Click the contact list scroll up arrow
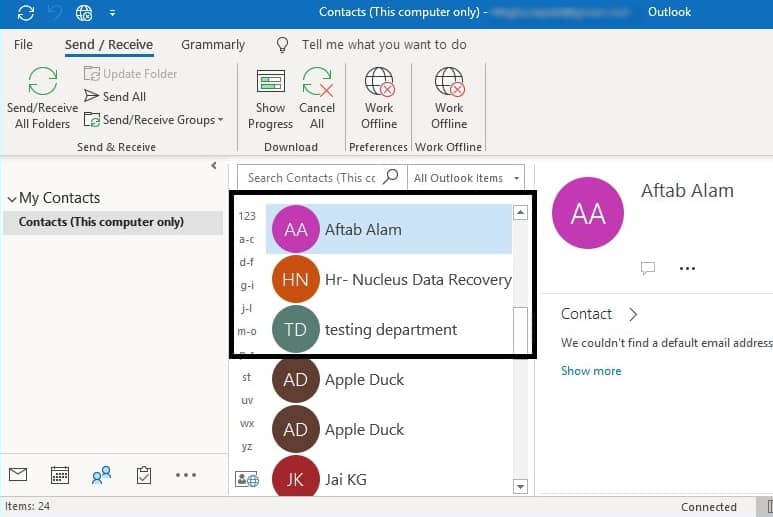Viewport: 773px width, 517px height. coord(520,212)
